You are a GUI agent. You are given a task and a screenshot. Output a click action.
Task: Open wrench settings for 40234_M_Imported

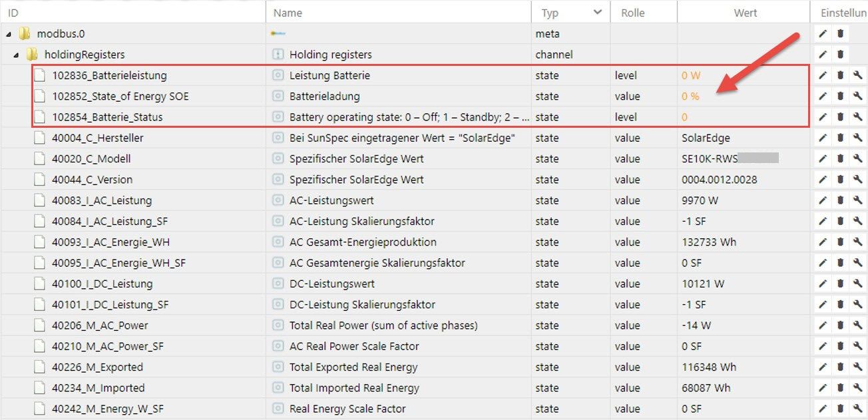(857, 388)
